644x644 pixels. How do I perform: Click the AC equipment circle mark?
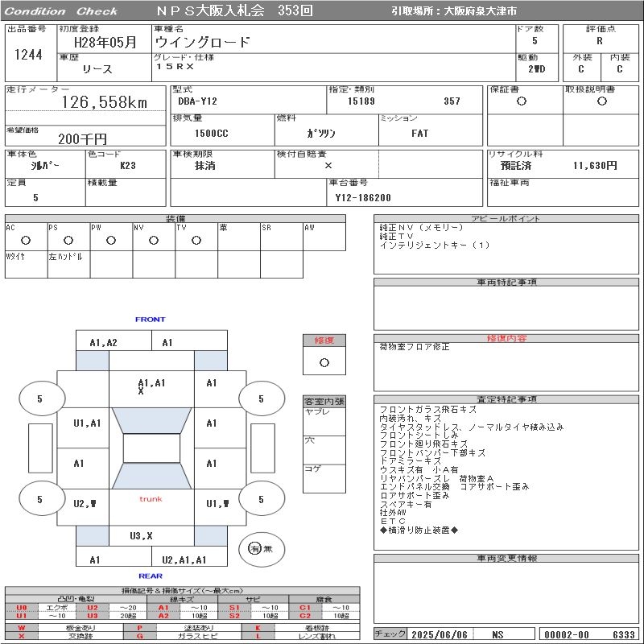26,240
